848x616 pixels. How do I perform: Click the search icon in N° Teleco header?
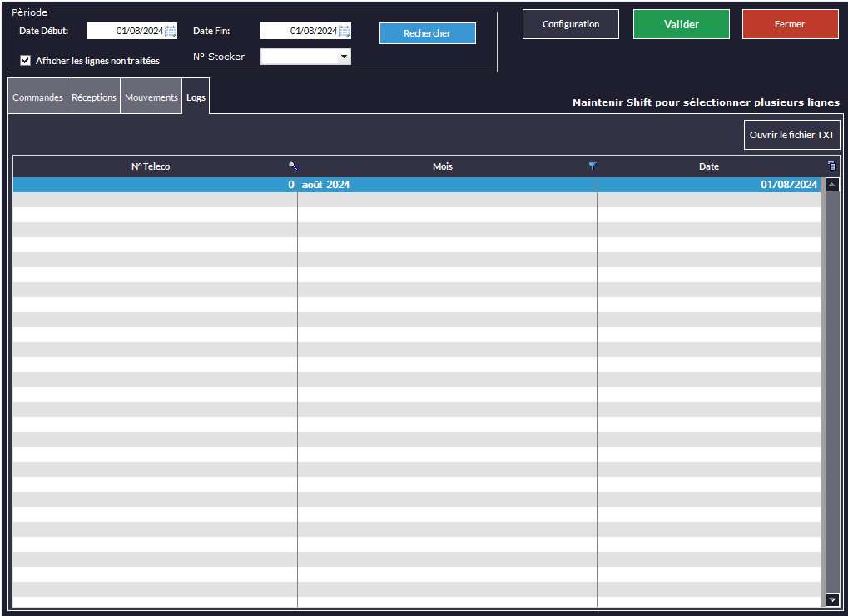293,166
